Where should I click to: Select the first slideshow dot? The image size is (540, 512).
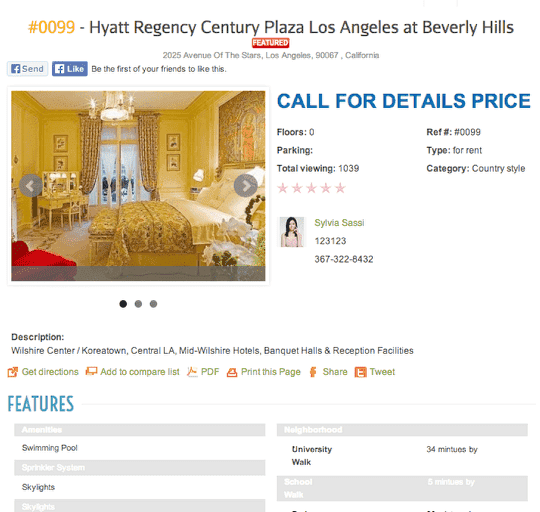point(123,304)
